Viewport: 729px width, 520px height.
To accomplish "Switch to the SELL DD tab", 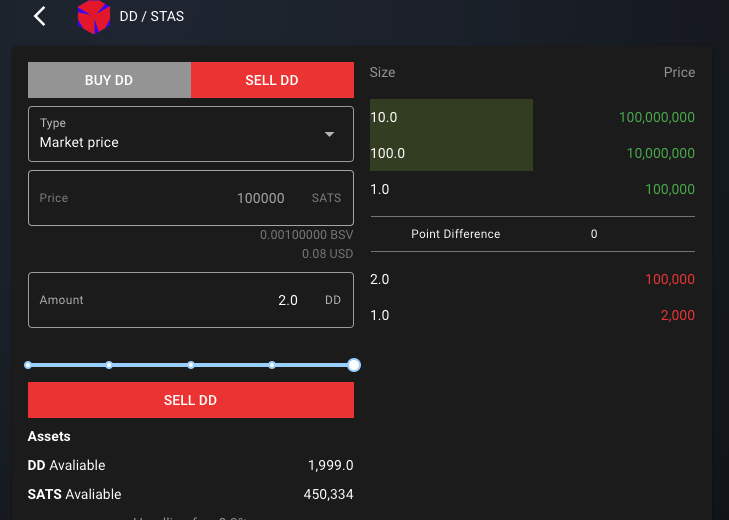I will (x=272, y=80).
